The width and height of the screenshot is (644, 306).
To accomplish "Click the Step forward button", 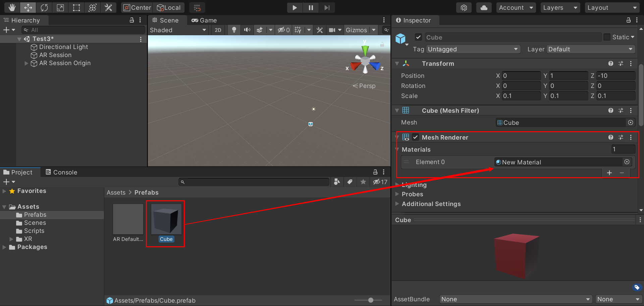I will coord(327,7).
